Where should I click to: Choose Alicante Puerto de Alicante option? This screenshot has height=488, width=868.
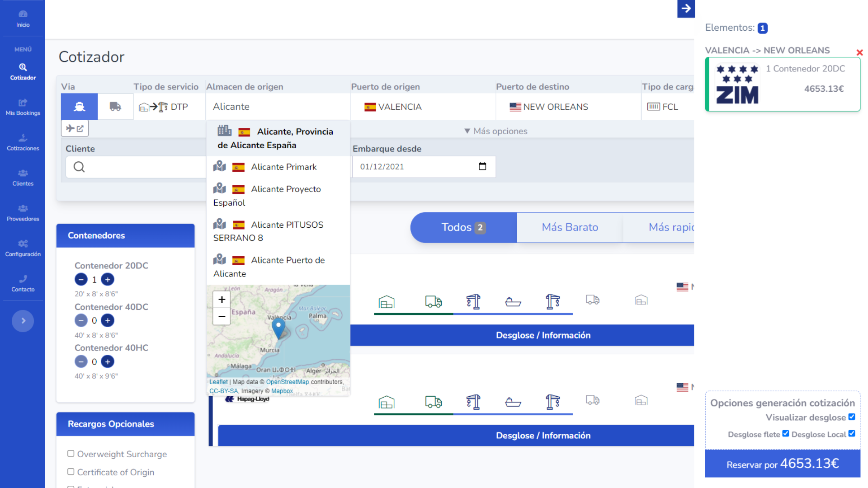tap(278, 267)
